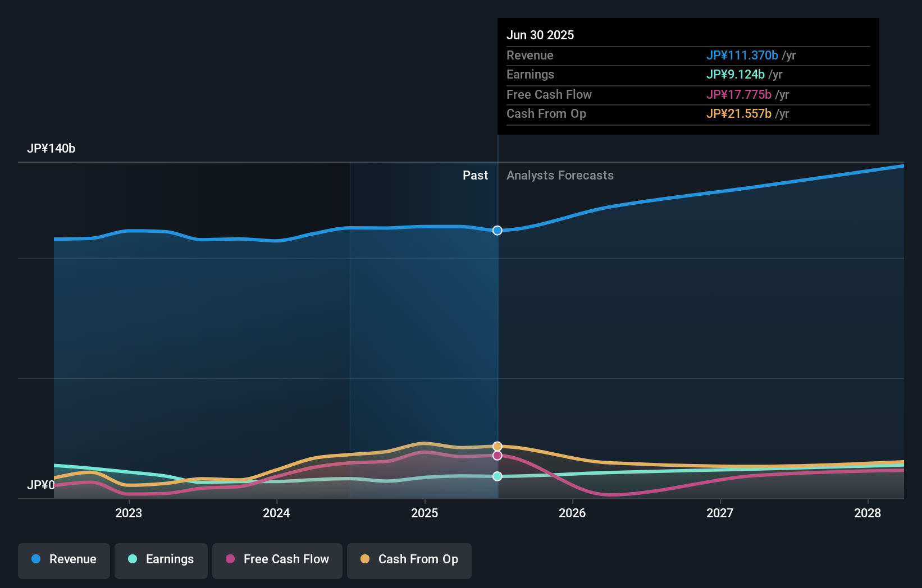922x588 pixels.
Task: Click the JP¥9.124b Earnings value in tooltip
Action: click(736, 74)
